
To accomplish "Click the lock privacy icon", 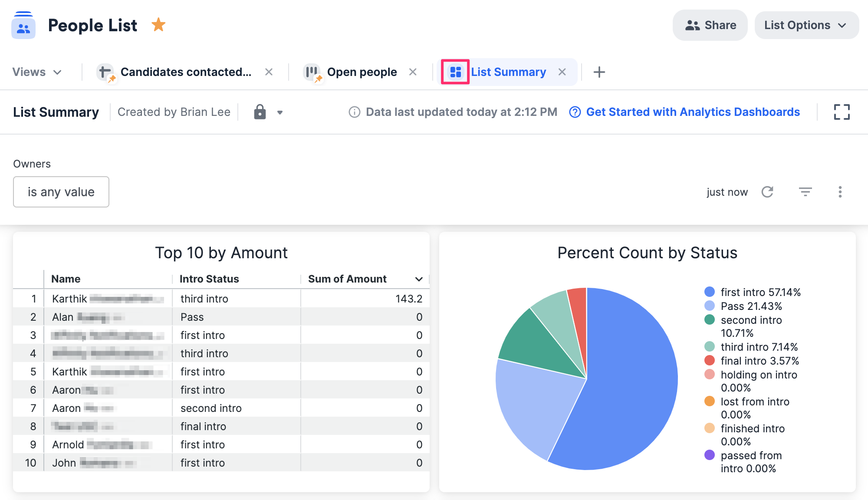I will click(260, 112).
